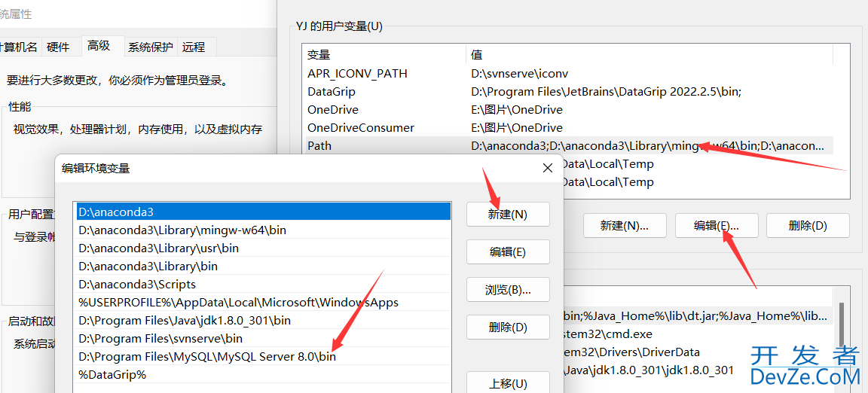Open the 系统保护 tab

[x=151, y=47]
